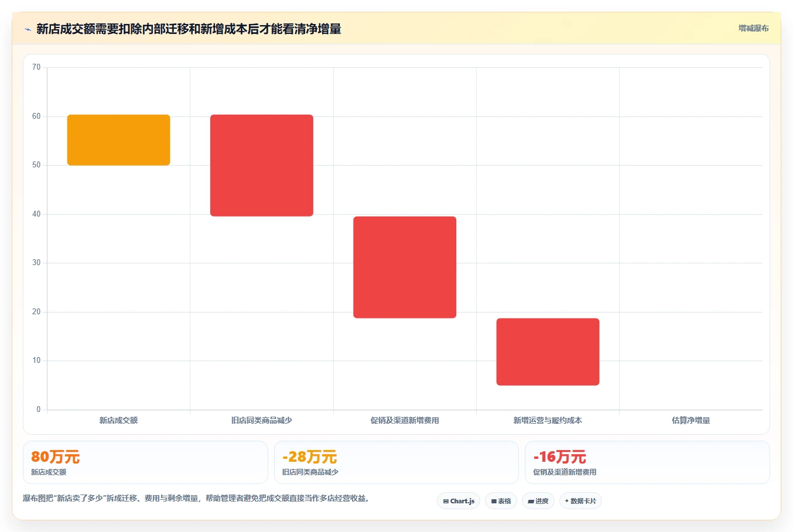This screenshot has width=793, height=532.
Task: Select the Chart.js chip
Action: click(459, 501)
